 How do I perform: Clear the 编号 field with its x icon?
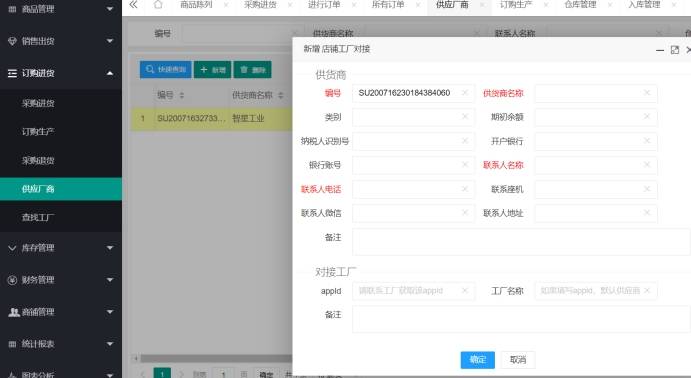[x=464, y=93]
